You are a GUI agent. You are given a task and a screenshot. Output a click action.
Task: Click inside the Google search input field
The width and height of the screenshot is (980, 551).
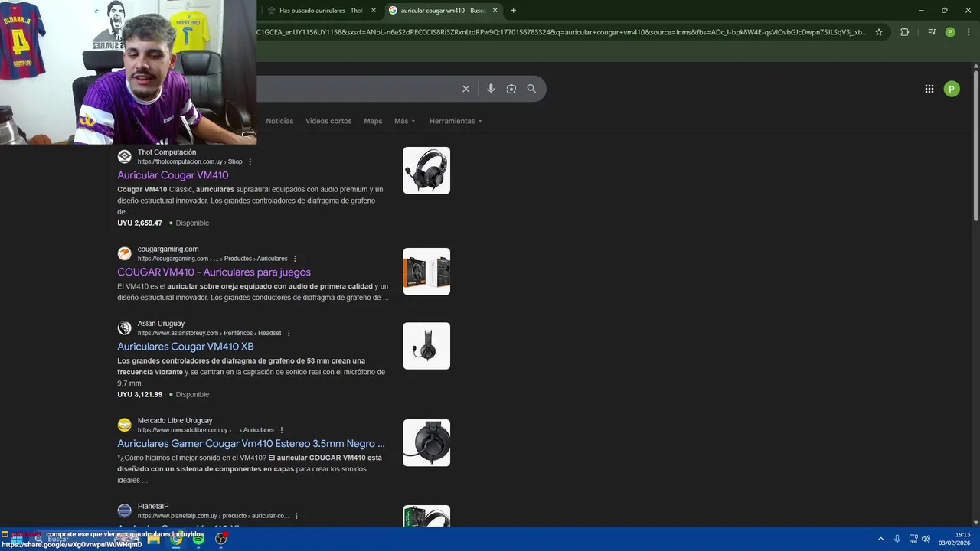(x=356, y=89)
